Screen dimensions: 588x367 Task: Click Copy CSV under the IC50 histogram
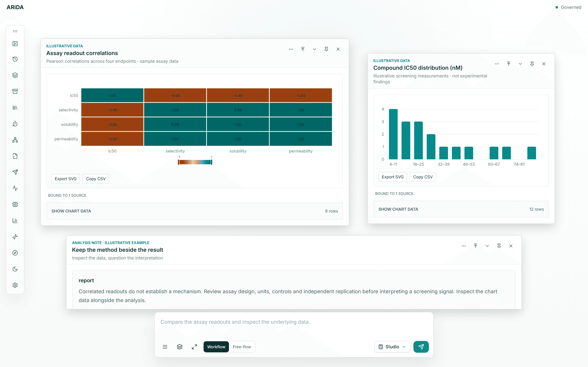423,177
